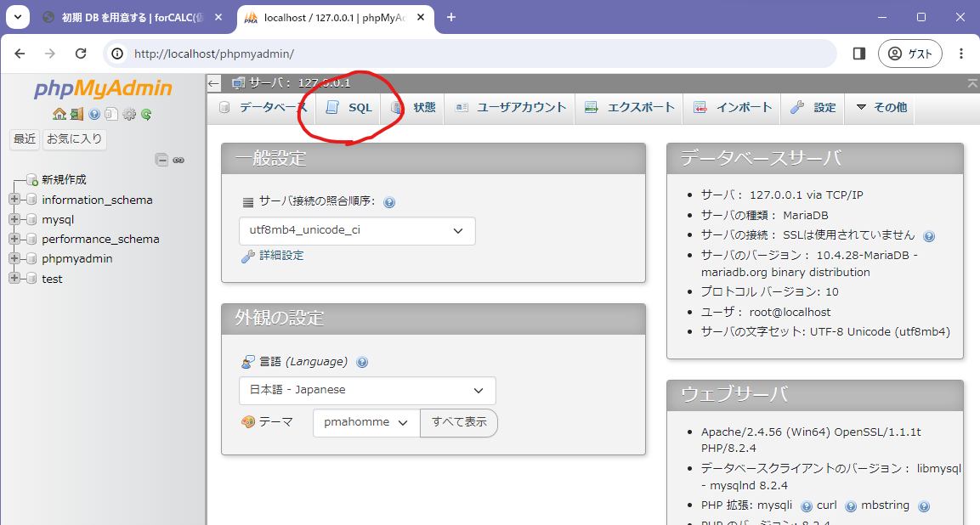Expand the mysql database tree node
This screenshot has width=980, height=525.
[x=14, y=219]
